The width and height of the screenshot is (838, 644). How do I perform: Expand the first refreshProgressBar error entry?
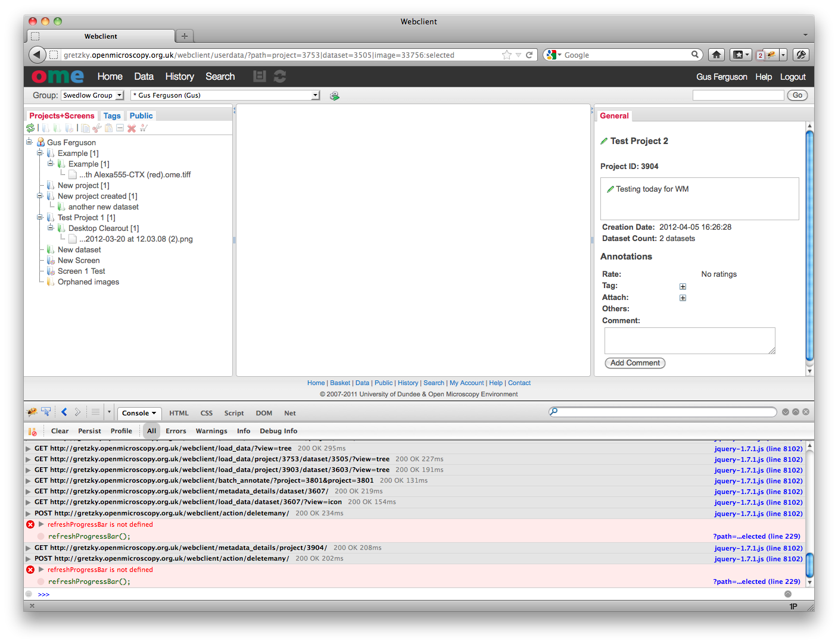click(41, 524)
